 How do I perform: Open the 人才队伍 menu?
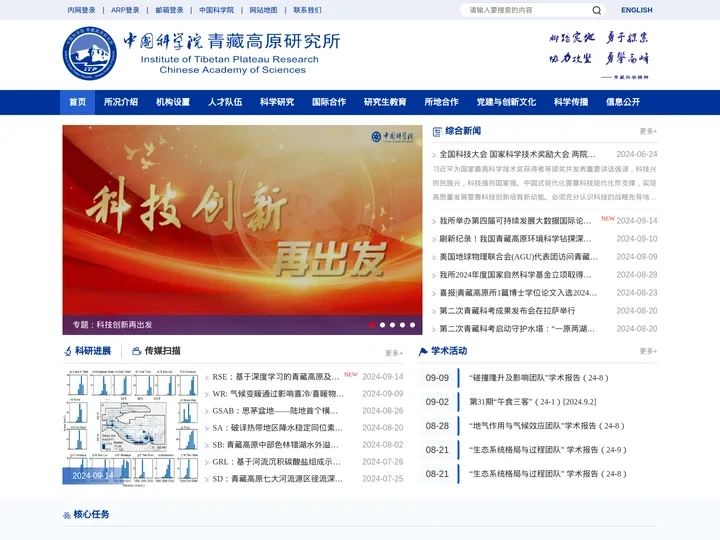tap(225, 102)
